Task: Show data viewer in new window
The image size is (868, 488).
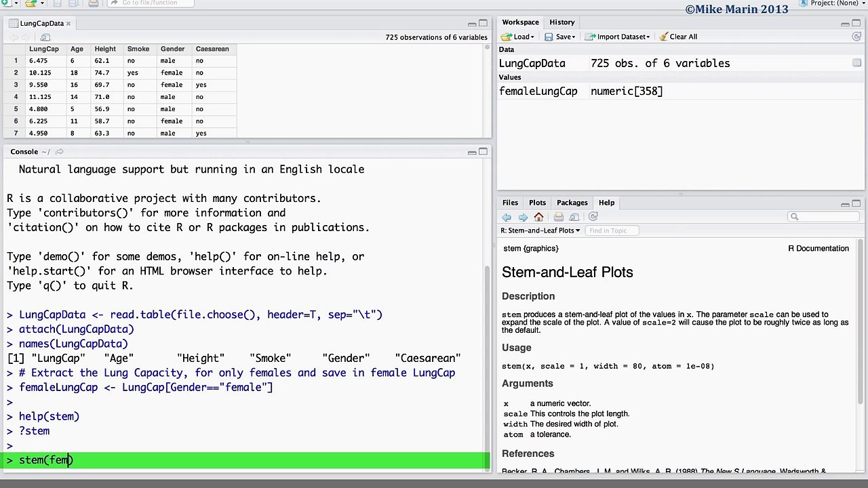Action: (45, 37)
